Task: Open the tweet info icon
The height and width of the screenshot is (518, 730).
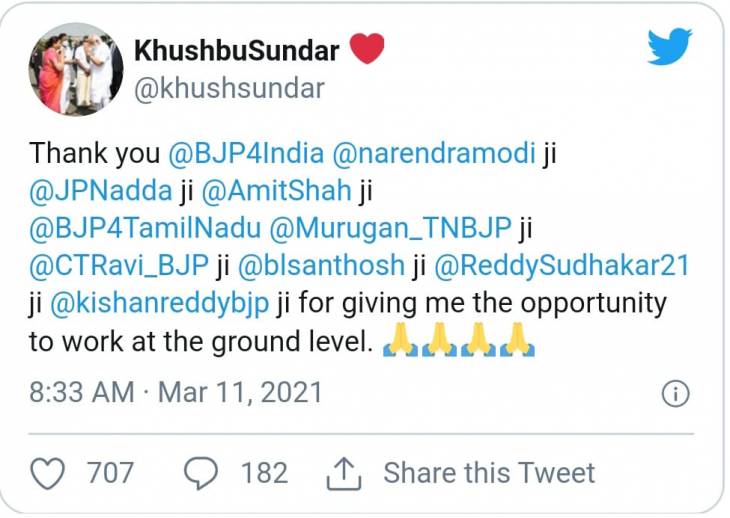Action: [x=676, y=392]
